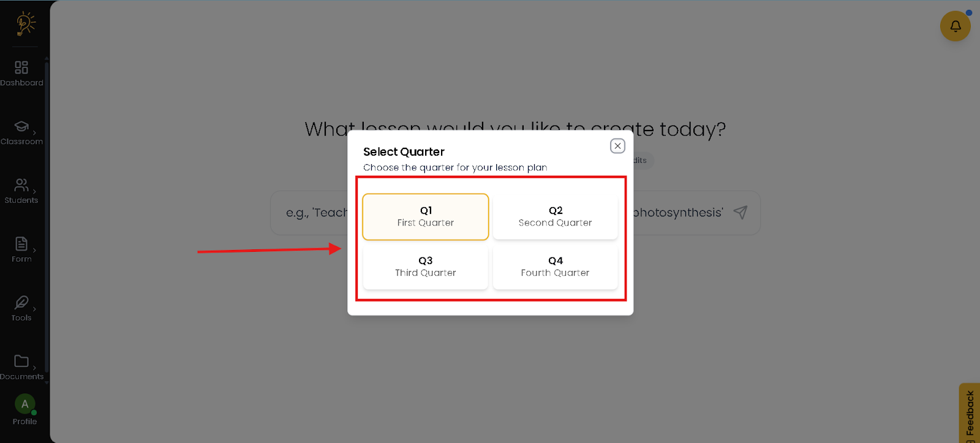
Task: Select Q1 First Quarter option
Action: coord(426,216)
